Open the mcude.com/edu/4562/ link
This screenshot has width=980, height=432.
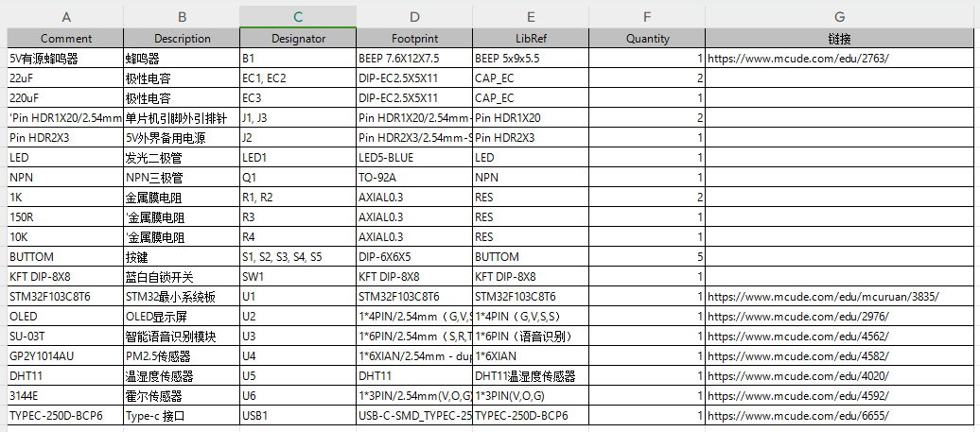(798, 337)
